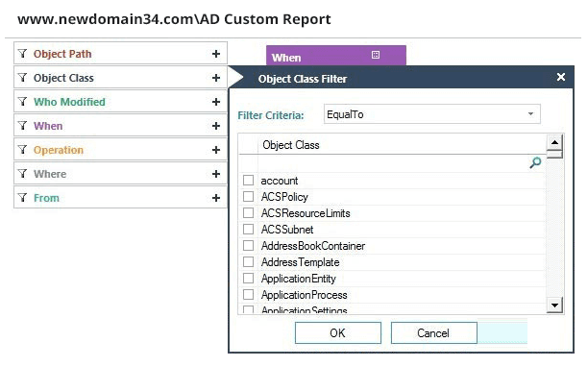Add a Where filter with plus icon
588x367 pixels.
[x=216, y=174]
